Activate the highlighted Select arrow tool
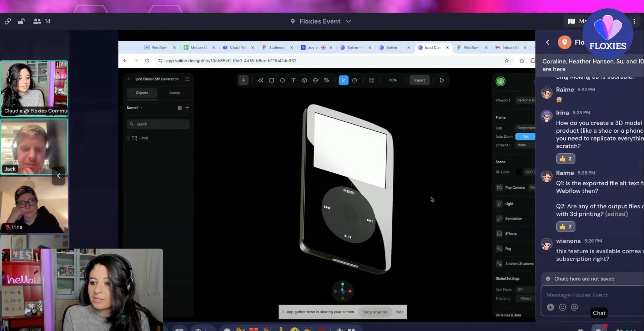The image size is (644, 331). tap(343, 80)
